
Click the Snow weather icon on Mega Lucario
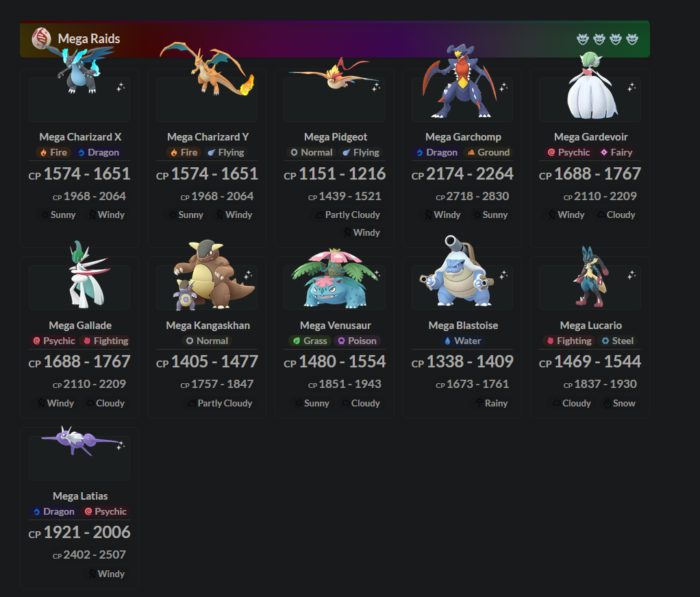(x=607, y=403)
